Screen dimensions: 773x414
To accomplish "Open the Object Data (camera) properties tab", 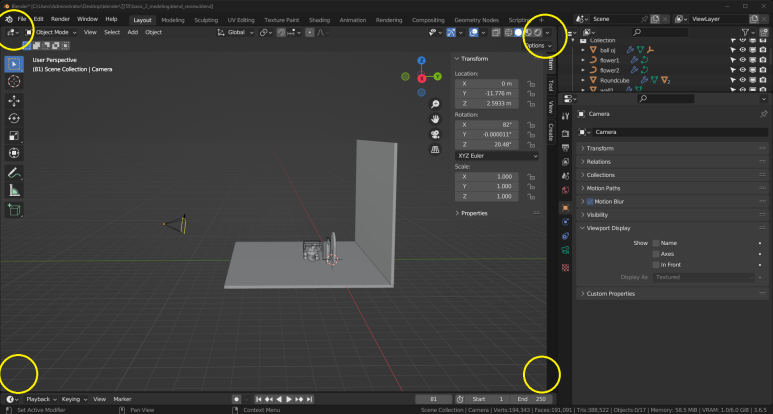I will (565, 250).
